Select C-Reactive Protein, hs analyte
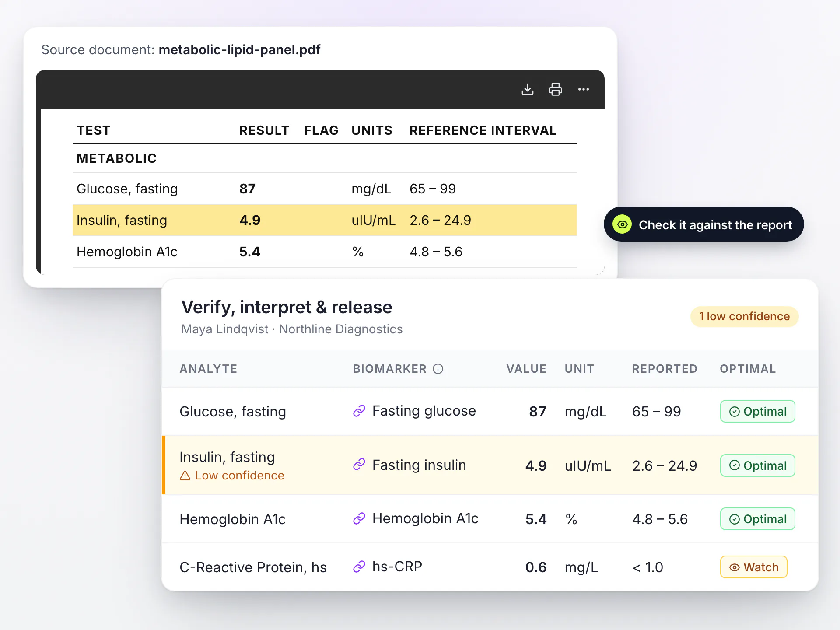Viewport: 840px width, 630px height. coord(253,567)
